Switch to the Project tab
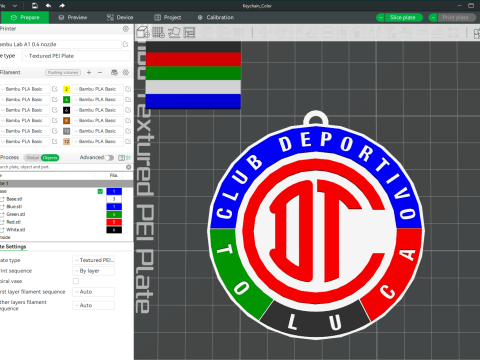Image resolution: width=480 pixels, height=360 pixels. tap(168, 17)
